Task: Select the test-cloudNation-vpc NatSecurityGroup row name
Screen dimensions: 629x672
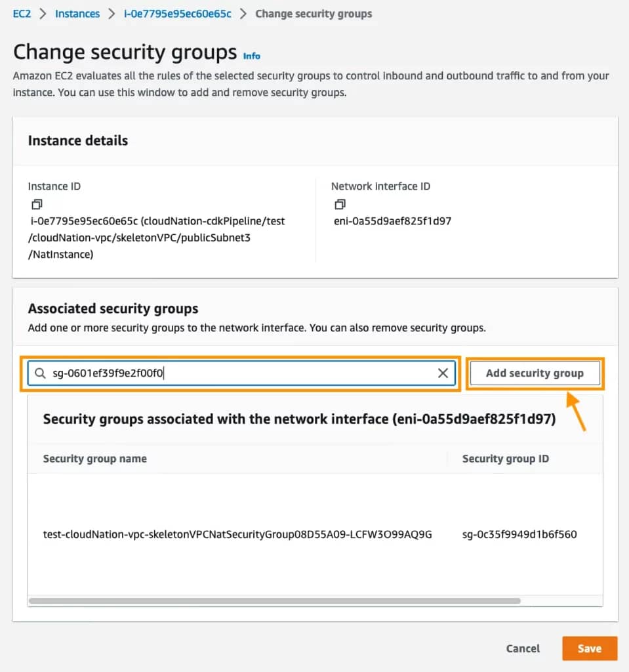Action: [237, 534]
